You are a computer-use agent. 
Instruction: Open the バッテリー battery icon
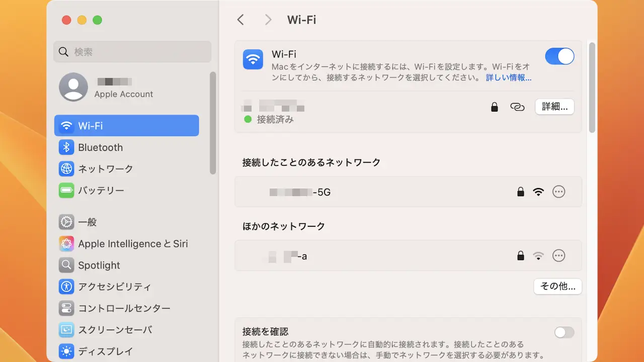click(66, 191)
